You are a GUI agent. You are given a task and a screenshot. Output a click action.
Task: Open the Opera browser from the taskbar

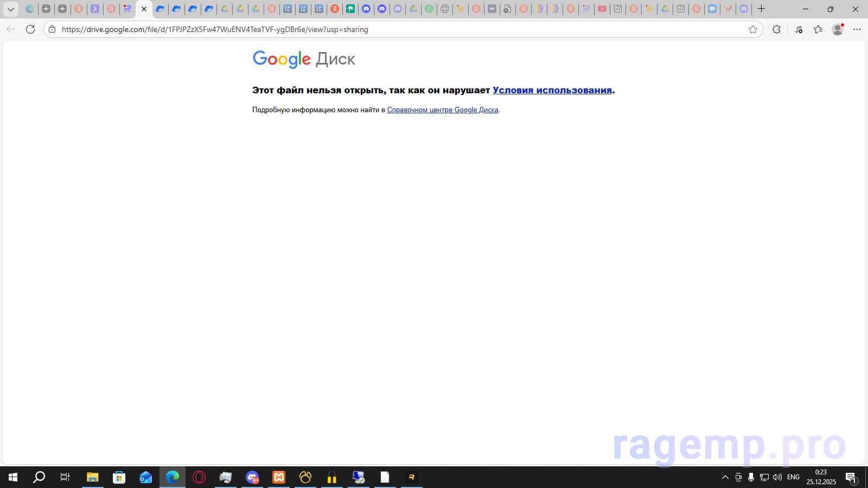pyautogui.click(x=199, y=478)
